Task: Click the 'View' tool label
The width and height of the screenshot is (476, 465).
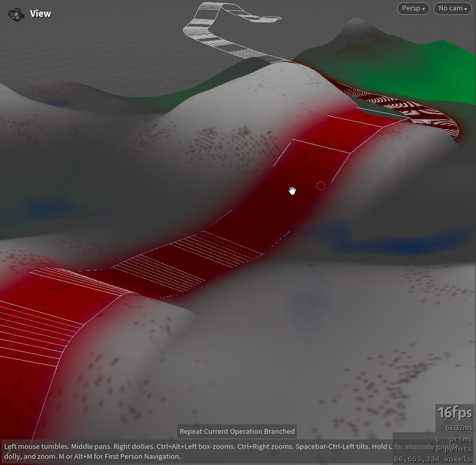Action: point(41,14)
